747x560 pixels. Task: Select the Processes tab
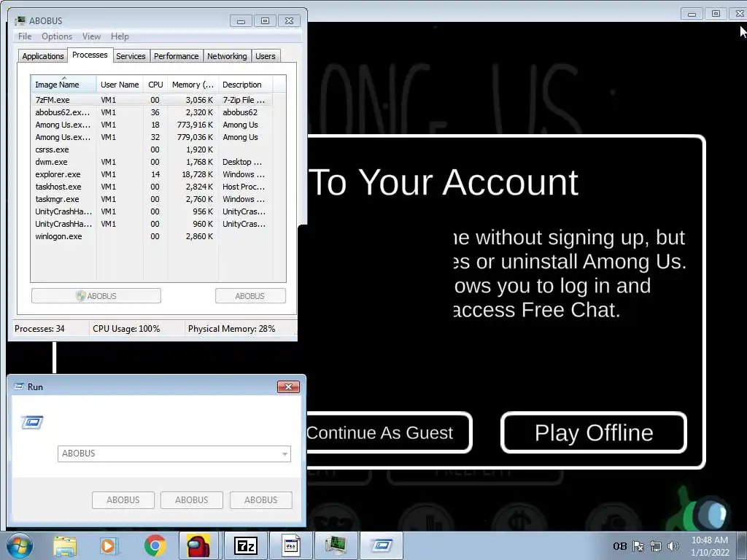click(x=90, y=55)
